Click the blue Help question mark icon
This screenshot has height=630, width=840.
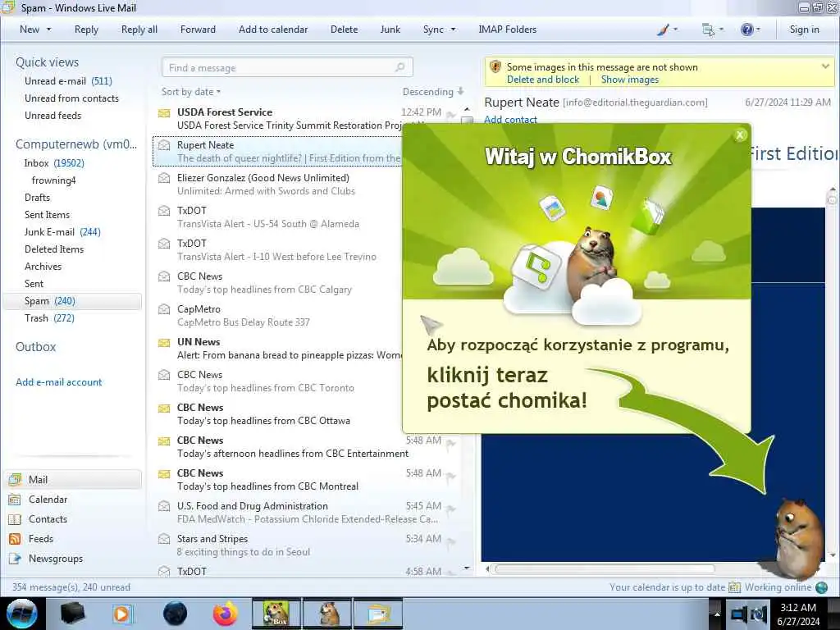746,30
